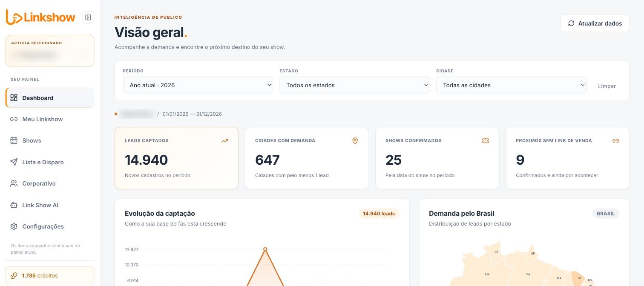Click the peak data point on the chart
The width and height of the screenshot is (644, 286).
[x=265, y=249]
